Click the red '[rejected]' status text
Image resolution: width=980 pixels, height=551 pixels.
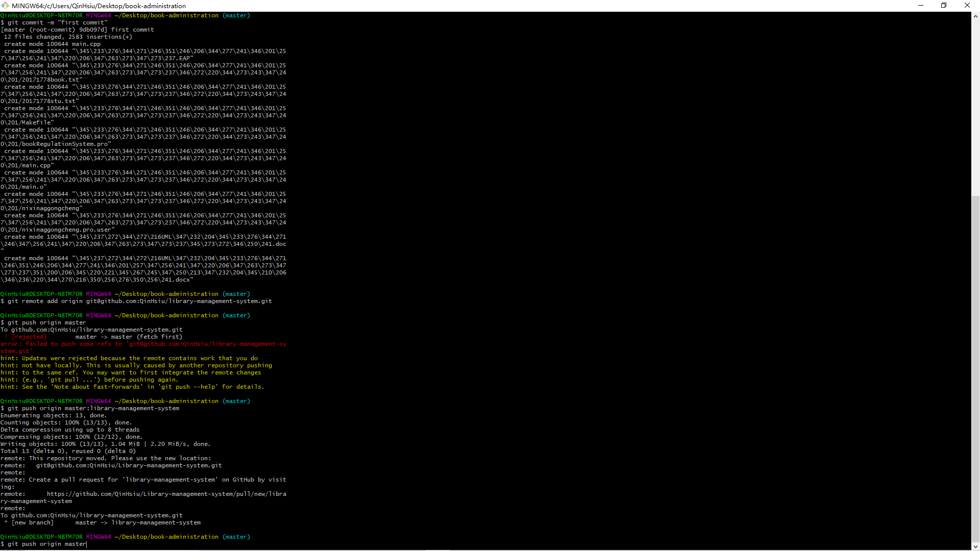(29, 337)
